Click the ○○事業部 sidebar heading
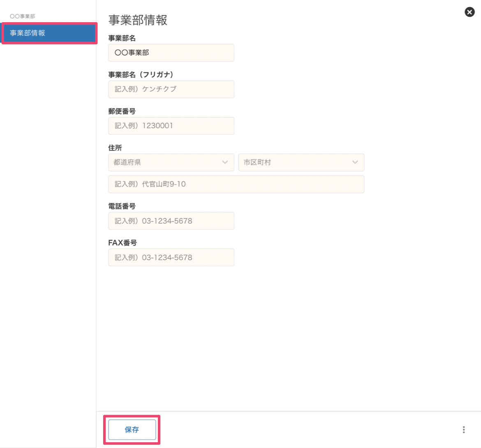Viewport: 481px width, 448px height. pyautogui.click(x=23, y=16)
